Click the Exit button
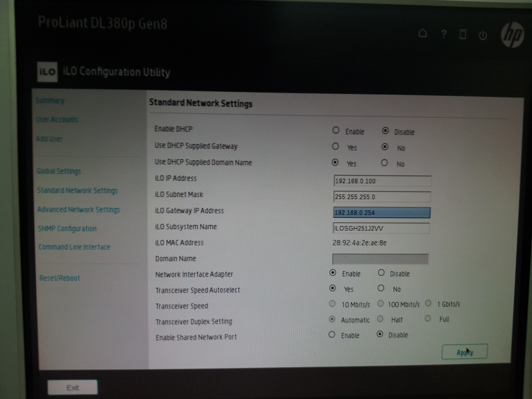The height and width of the screenshot is (399, 532). (x=72, y=387)
